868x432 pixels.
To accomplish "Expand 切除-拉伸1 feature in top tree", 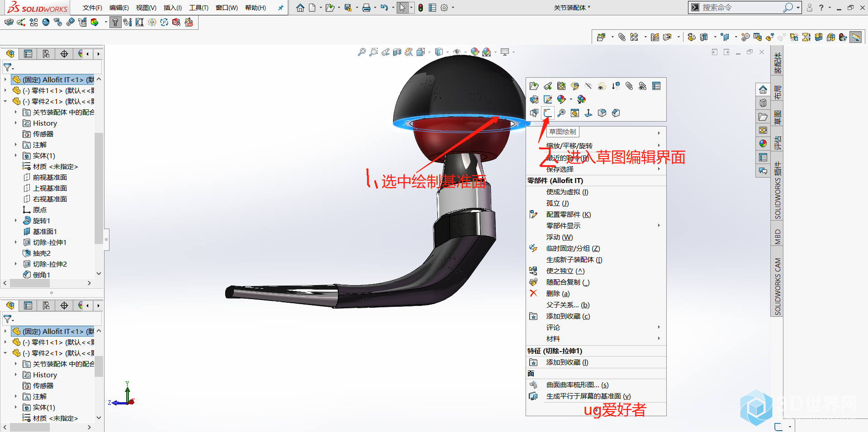I will pyautogui.click(x=16, y=242).
